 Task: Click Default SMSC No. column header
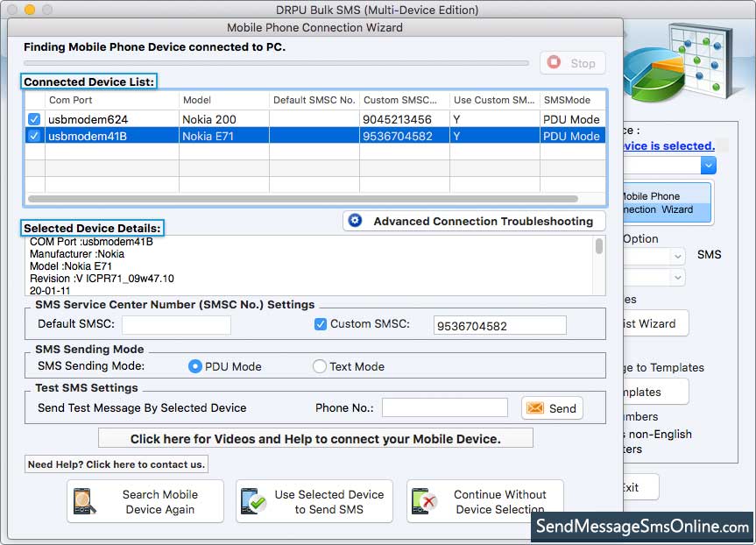click(314, 100)
